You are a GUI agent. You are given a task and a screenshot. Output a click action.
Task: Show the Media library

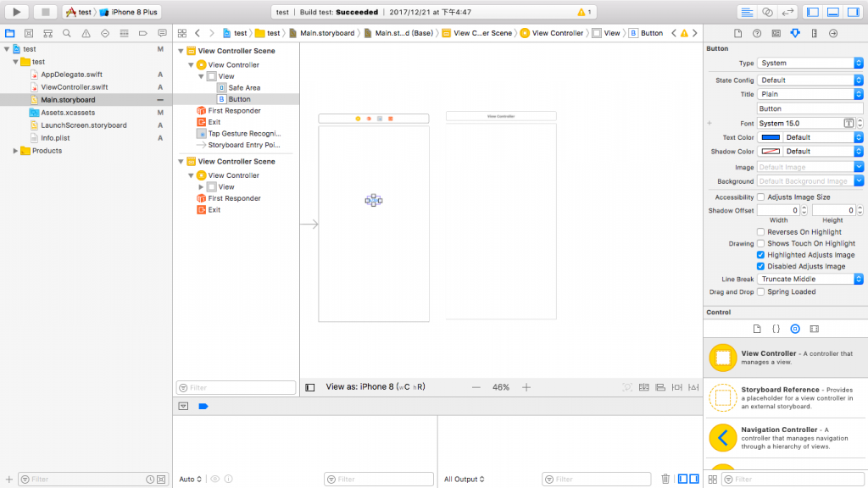click(x=815, y=329)
